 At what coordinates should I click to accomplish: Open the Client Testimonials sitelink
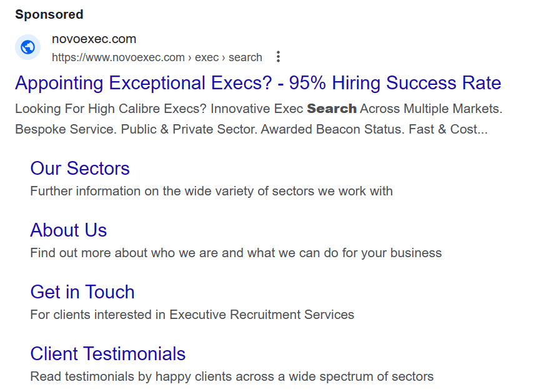(108, 354)
